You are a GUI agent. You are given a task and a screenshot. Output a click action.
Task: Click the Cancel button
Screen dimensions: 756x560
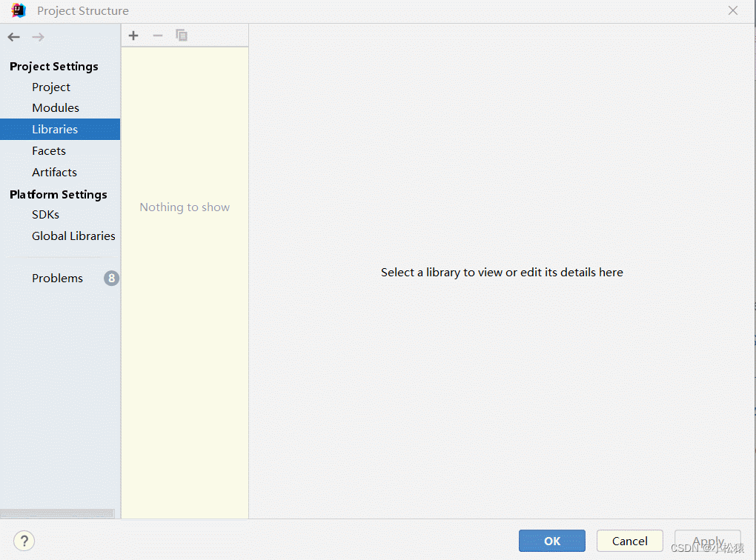coord(630,541)
